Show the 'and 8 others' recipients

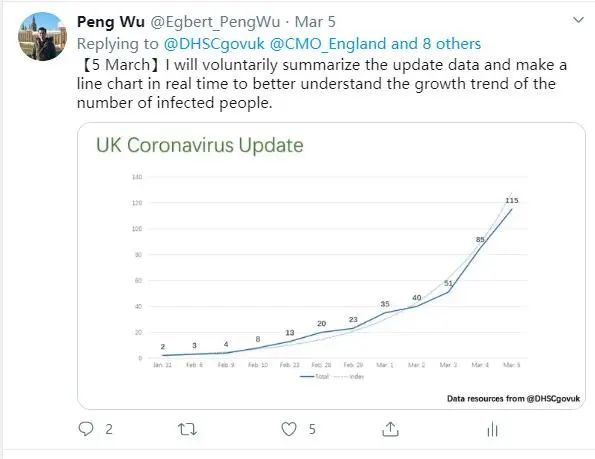pos(436,44)
